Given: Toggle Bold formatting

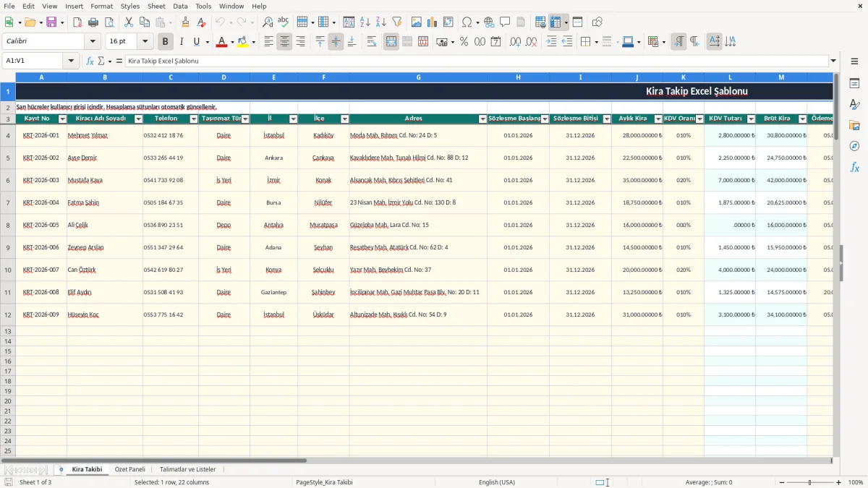Looking at the screenshot, I should [x=166, y=42].
